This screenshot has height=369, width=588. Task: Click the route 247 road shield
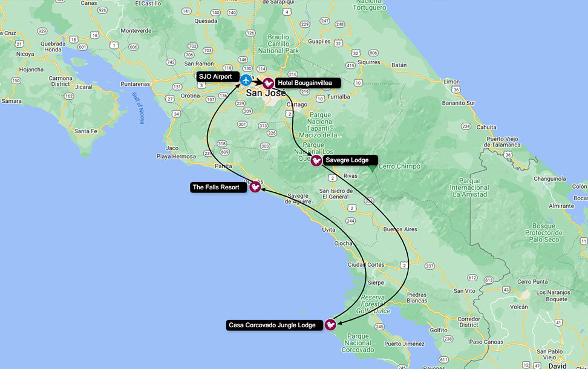tap(325, 21)
